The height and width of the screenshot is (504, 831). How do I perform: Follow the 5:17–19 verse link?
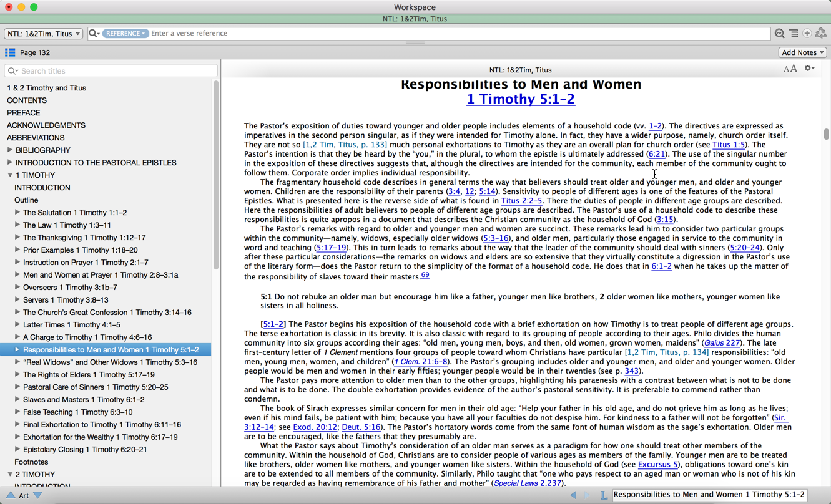pyautogui.click(x=331, y=248)
